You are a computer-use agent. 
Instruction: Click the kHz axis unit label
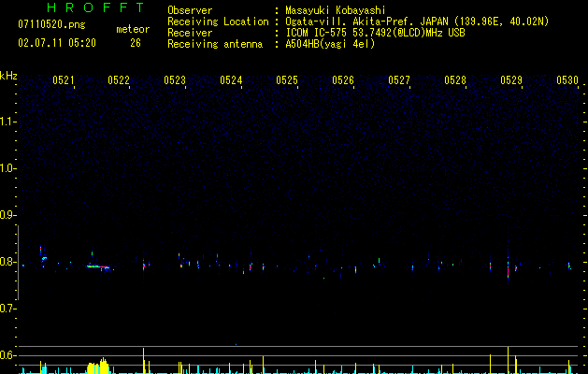tap(8, 76)
